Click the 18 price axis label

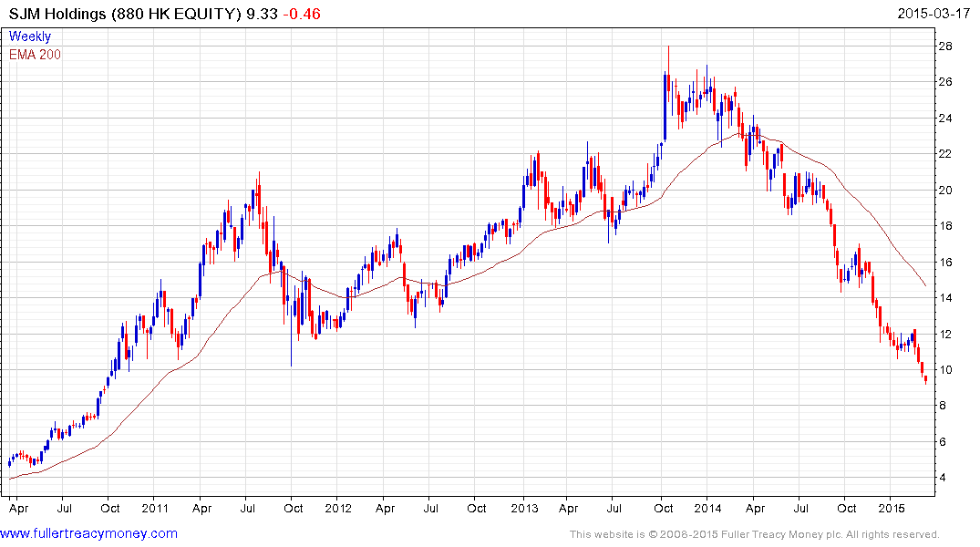click(x=945, y=226)
